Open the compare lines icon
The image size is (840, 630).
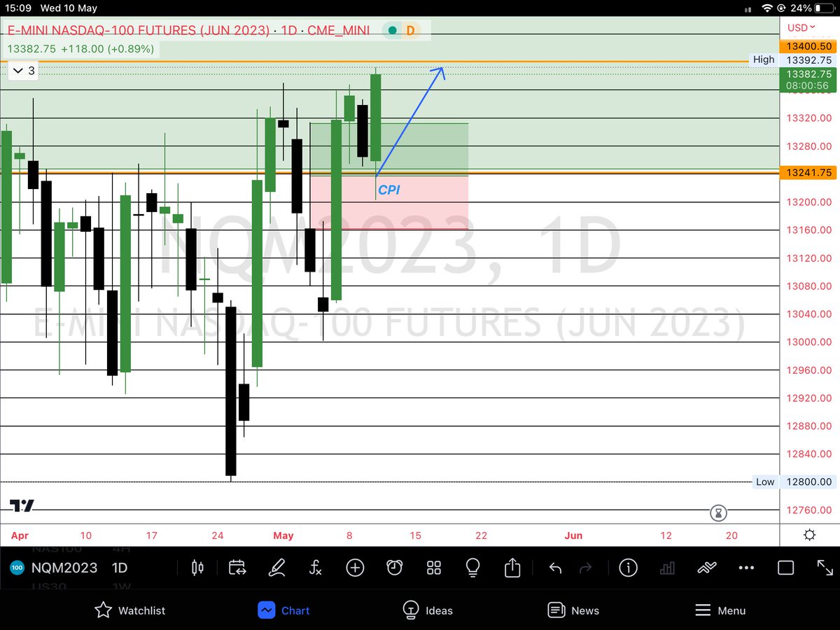tap(707, 568)
